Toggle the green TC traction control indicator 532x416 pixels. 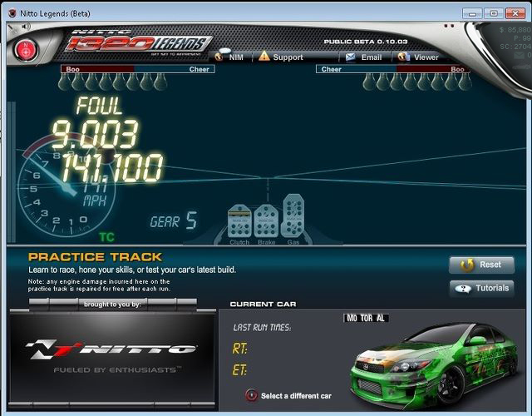point(106,237)
